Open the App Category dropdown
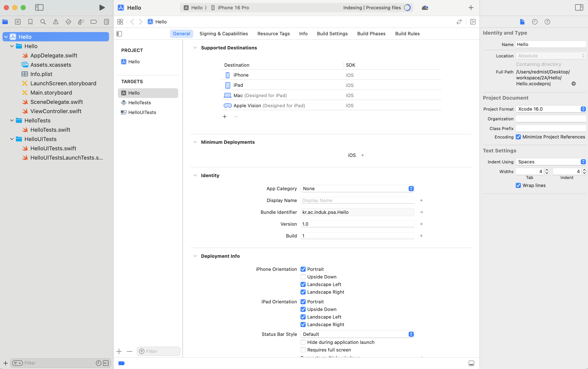 (x=357, y=189)
